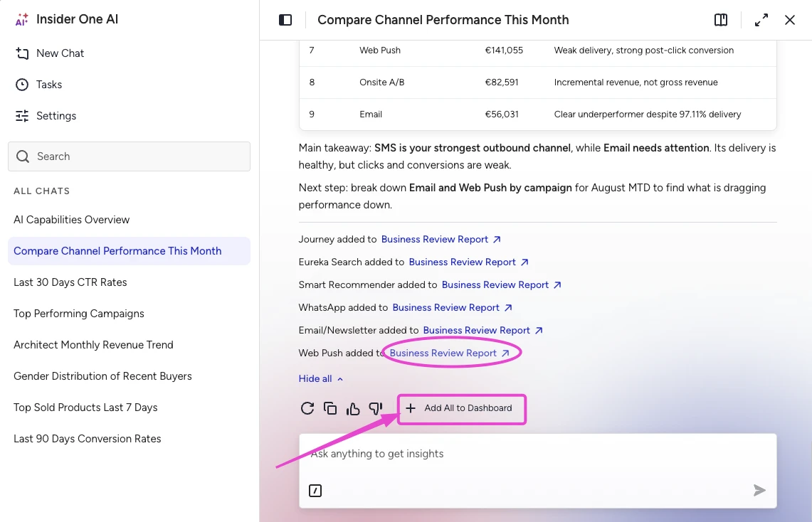
Task: Copy the response with copy icon
Action: click(330, 408)
